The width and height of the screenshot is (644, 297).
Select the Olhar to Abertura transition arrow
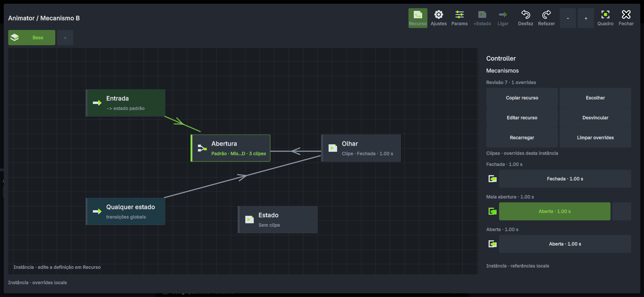[296, 151]
